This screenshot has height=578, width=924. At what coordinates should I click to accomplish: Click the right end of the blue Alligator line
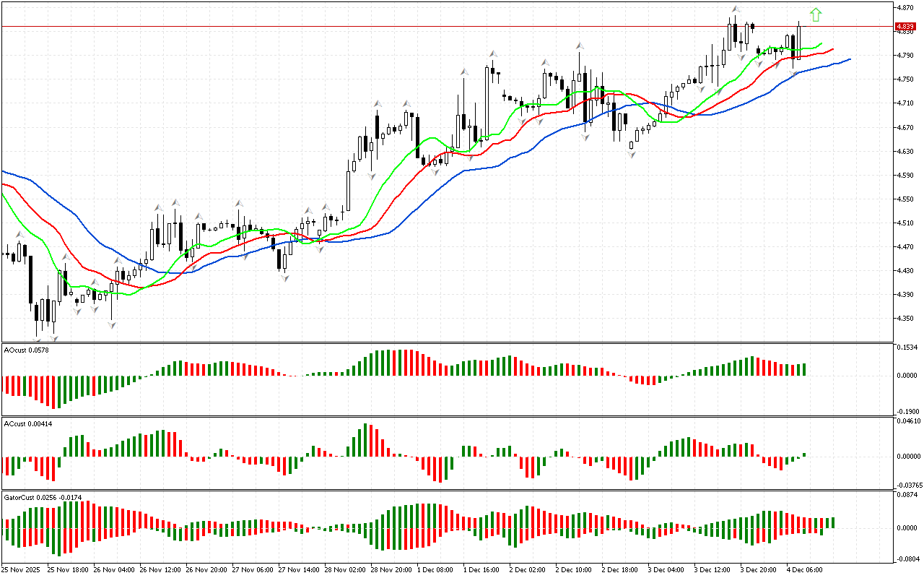point(848,59)
